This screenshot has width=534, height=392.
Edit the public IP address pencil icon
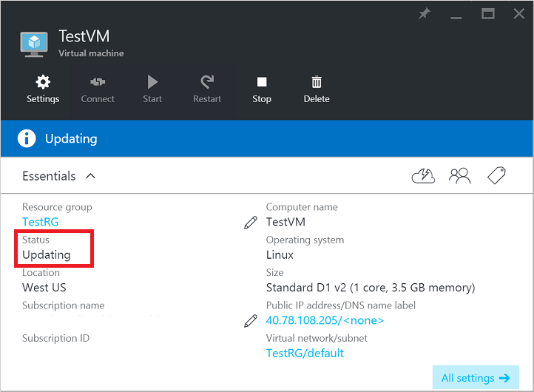pyautogui.click(x=251, y=320)
